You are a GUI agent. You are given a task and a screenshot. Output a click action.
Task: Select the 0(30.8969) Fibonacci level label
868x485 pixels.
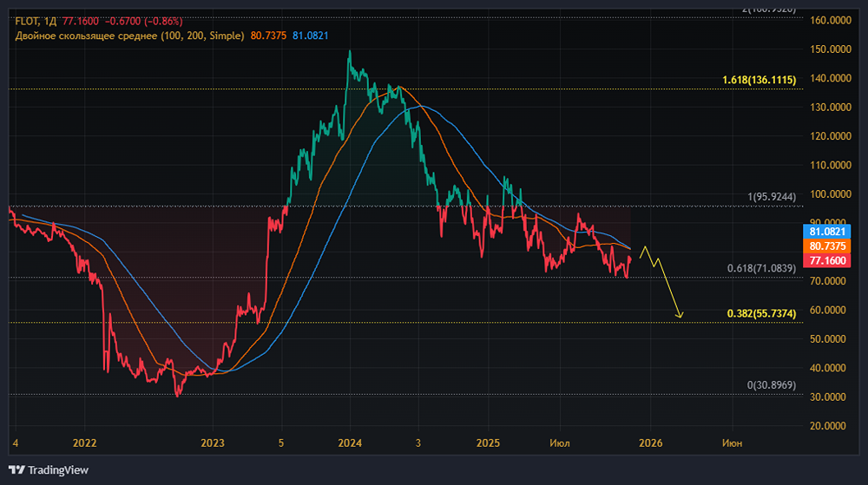[772, 385]
